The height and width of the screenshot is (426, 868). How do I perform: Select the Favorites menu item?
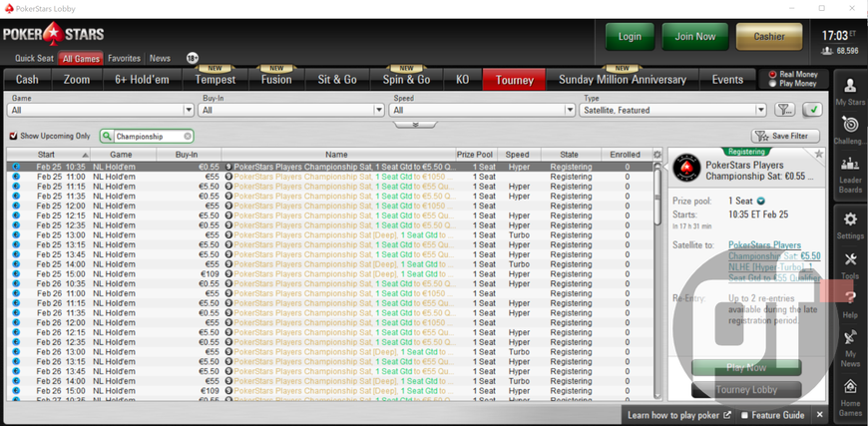point(124,58)
